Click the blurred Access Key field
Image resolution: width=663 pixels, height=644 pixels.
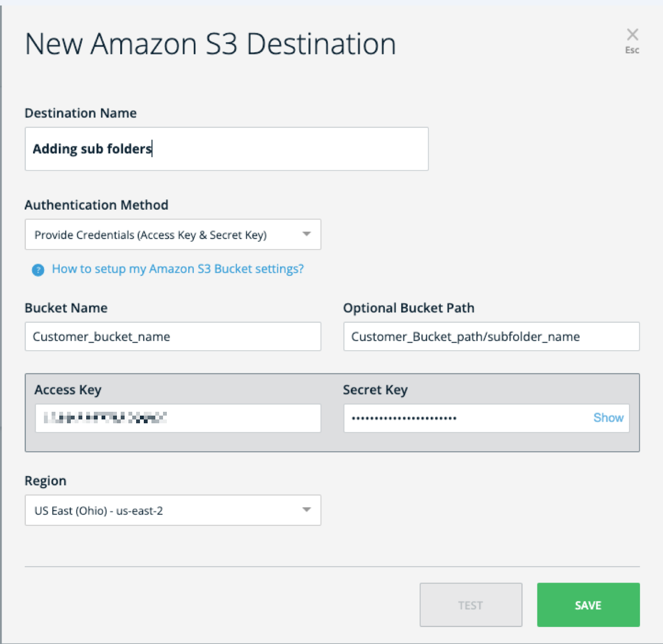click(178, 417)
